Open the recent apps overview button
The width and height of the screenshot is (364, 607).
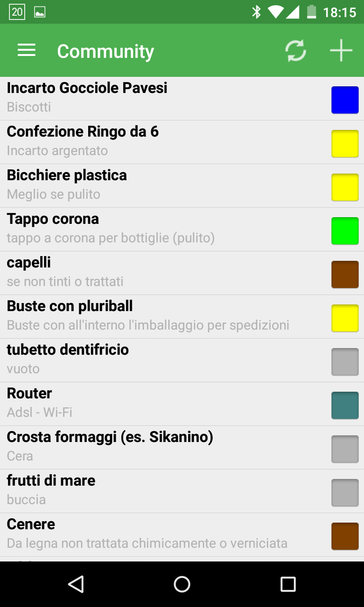point(288,584)
